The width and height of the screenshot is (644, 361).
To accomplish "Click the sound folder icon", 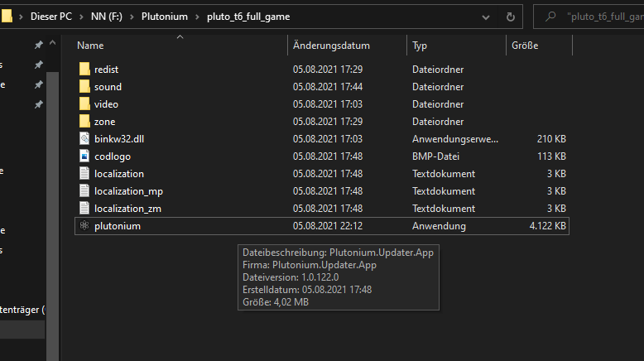I will 84,86.
